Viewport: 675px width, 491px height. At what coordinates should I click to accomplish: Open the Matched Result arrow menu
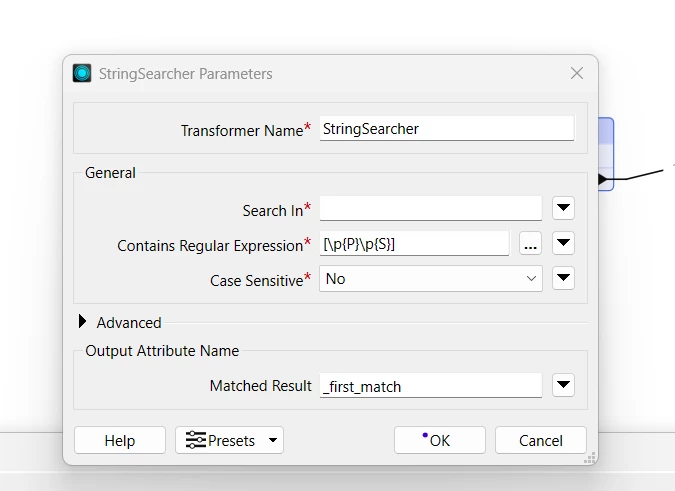(x=564, y=386)
